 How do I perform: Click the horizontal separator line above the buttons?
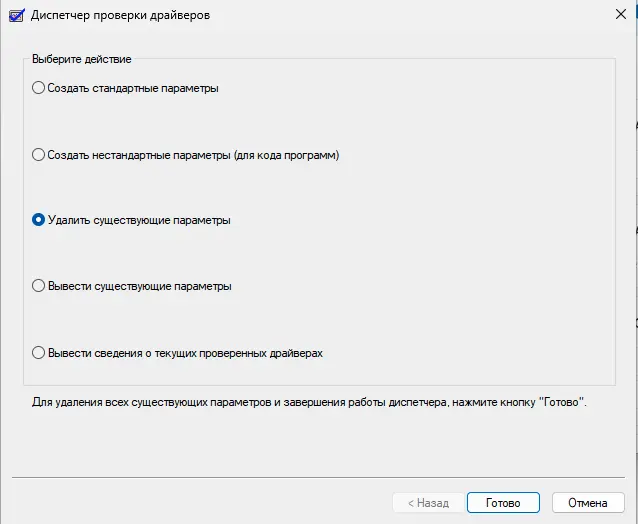click(318, 477)
